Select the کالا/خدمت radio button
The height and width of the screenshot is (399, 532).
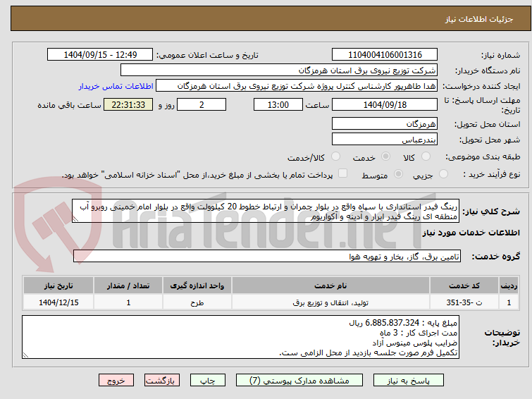(335, 156)
